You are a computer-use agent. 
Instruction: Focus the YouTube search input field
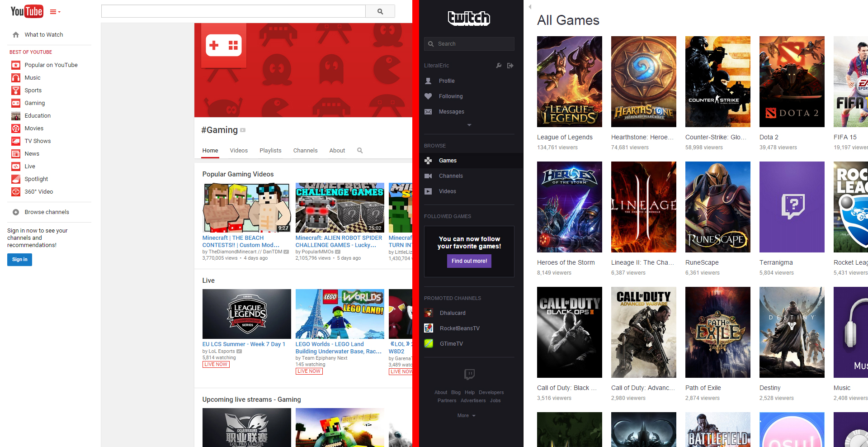pos(233,11)
